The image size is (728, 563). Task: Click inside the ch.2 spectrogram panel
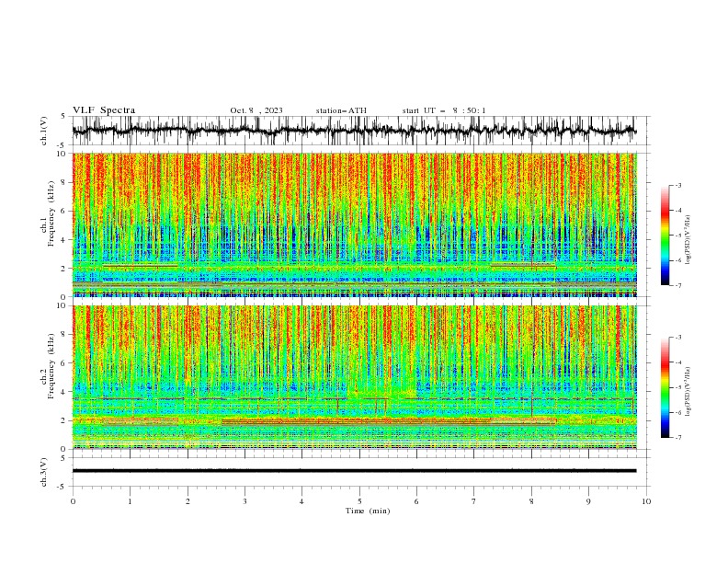[x=354, y=377]
